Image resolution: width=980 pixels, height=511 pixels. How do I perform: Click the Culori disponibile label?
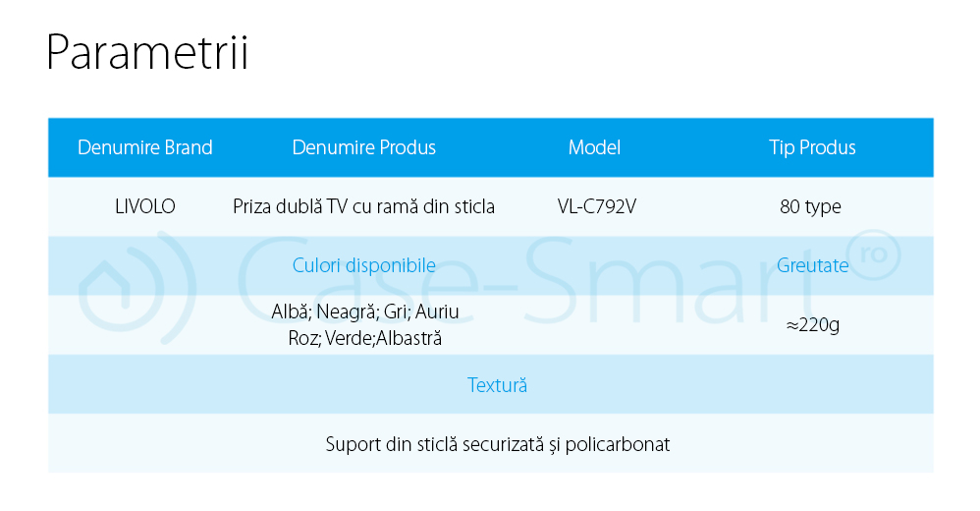(x=364, y=265)
